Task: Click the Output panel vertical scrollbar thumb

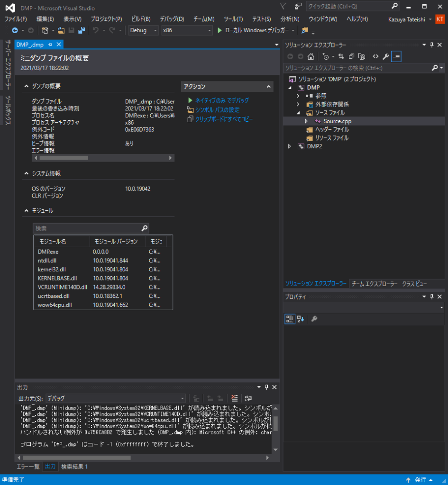Action: [275, 423]
